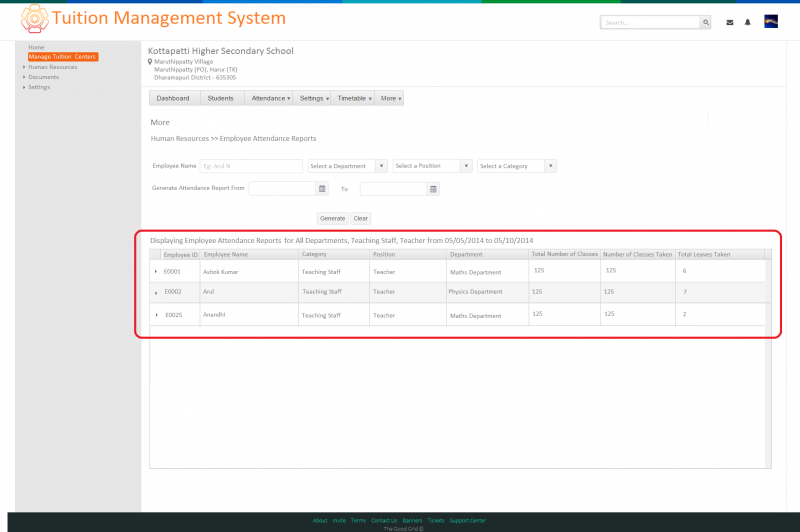Screen dimensions: 800x532
Task: Click the Total Leaves Taken header
Action: coord(720,255)
